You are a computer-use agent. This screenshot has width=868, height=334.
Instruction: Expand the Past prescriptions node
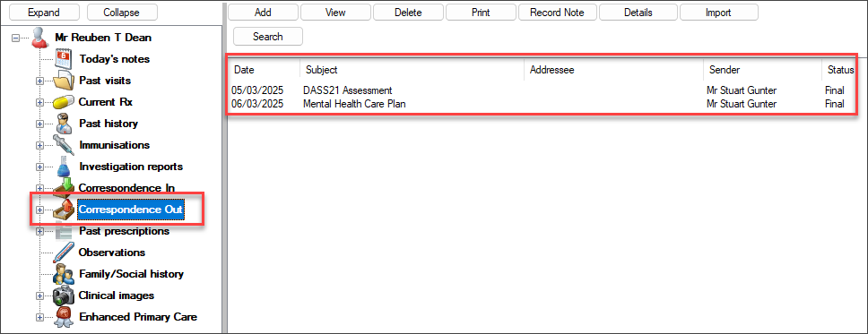coord(39,231)
